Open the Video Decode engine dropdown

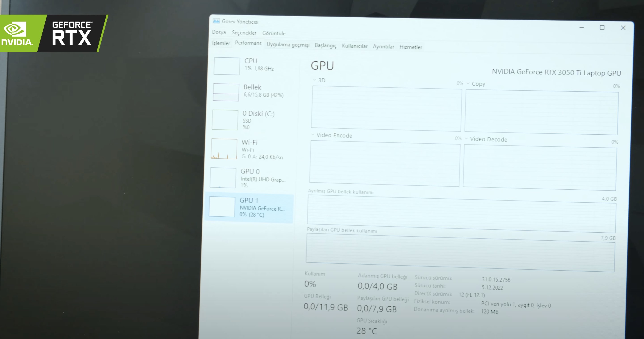coord(466,138)
